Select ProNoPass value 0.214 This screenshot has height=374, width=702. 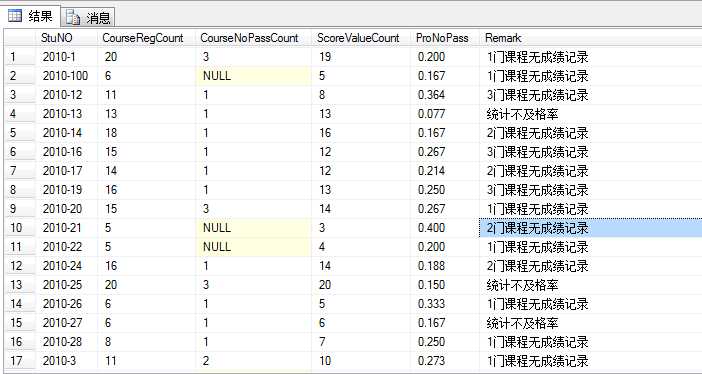pyautogui.click(x=445, y=171)
